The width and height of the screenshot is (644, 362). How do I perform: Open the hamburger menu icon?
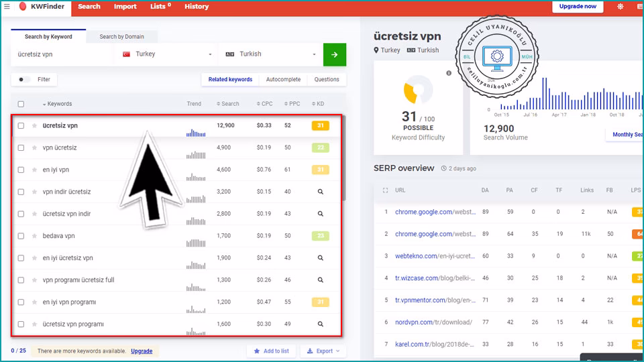click(7, 7)
